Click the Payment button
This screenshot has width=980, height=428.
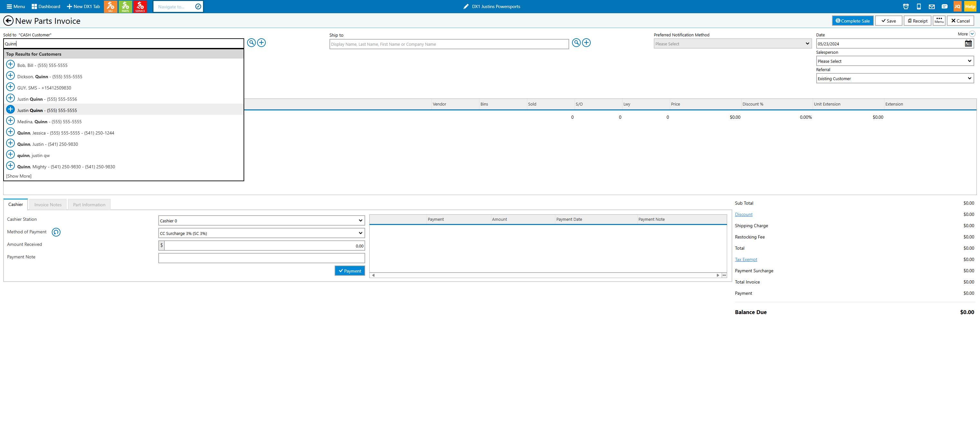(x=350, y=271)
